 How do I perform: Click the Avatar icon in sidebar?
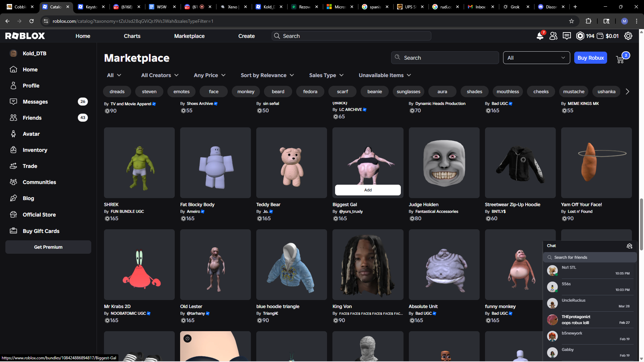(x=13, y=134)
